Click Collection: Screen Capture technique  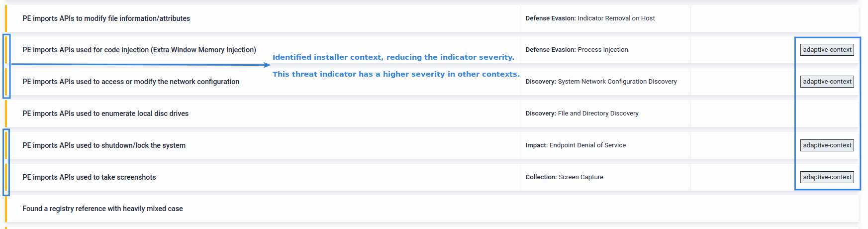click(564, 177)
